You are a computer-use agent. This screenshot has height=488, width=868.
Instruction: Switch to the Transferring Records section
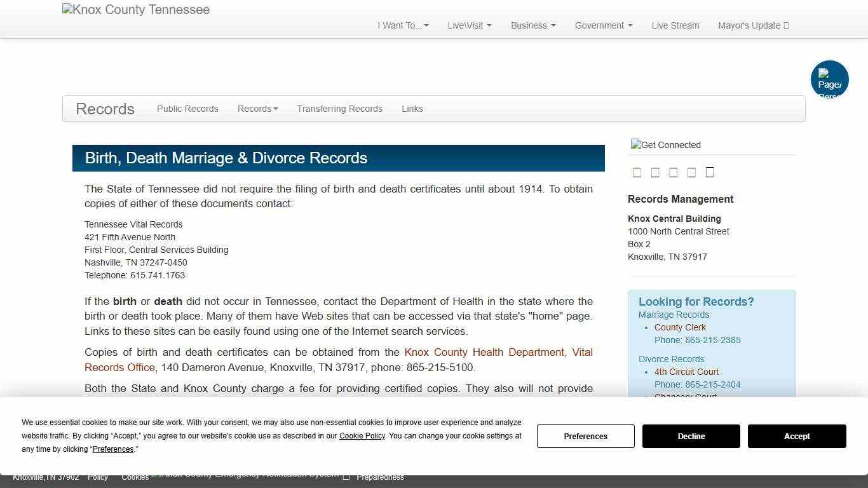point(339,109)
